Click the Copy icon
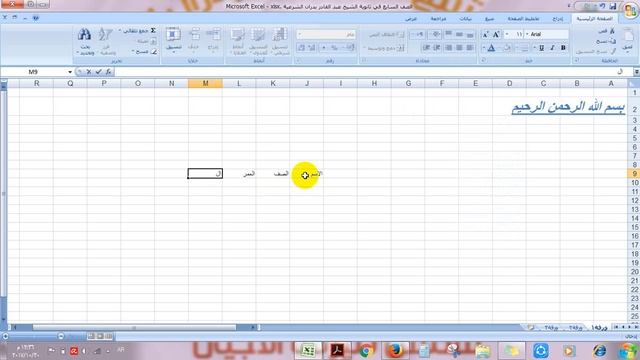The width and height of the screenshot is (640, 360). tap(612, 41)
